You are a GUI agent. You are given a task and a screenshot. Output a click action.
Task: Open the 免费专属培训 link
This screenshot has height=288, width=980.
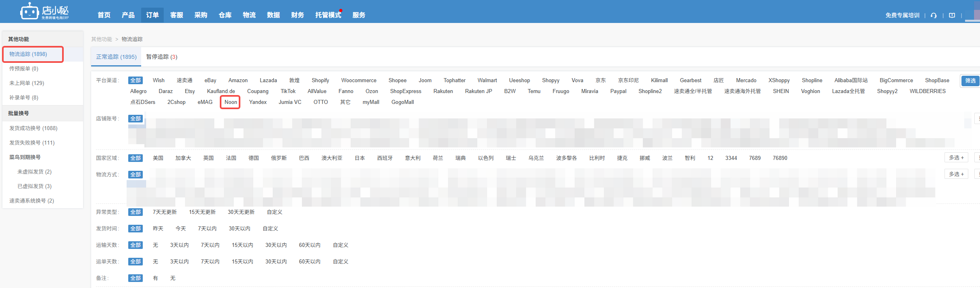click(902, 15)
